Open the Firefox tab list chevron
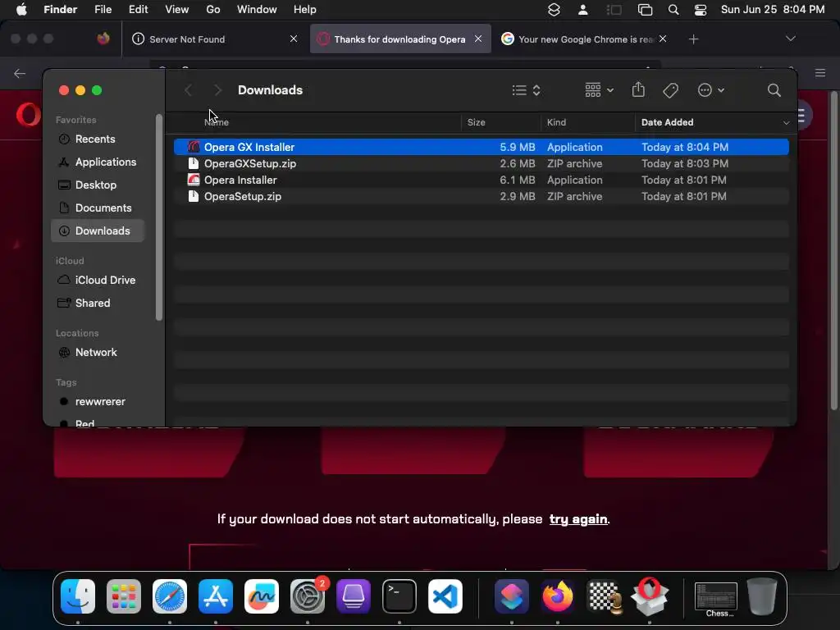The height and width of the screenshot is (630, 840). point(790,39)
